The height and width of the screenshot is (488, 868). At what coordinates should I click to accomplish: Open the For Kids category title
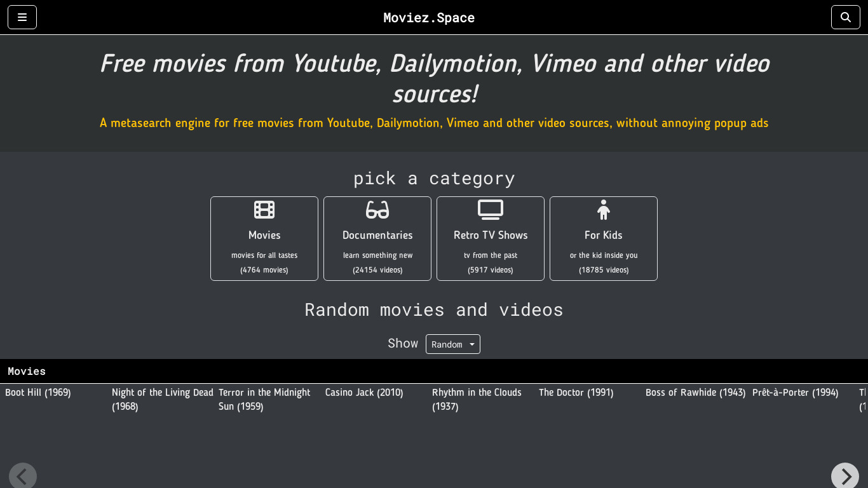(604, 235)
